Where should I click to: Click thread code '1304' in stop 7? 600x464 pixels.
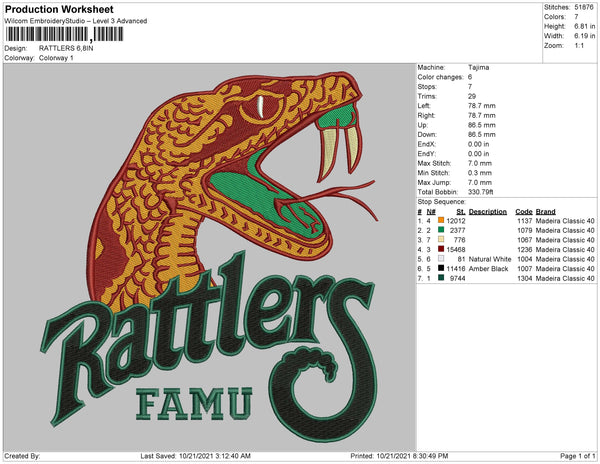(525, 278)
